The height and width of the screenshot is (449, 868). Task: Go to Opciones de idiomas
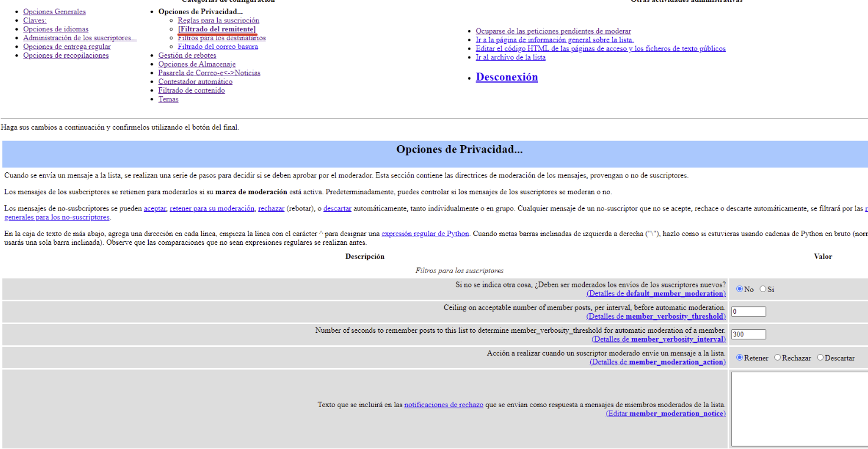56,30
